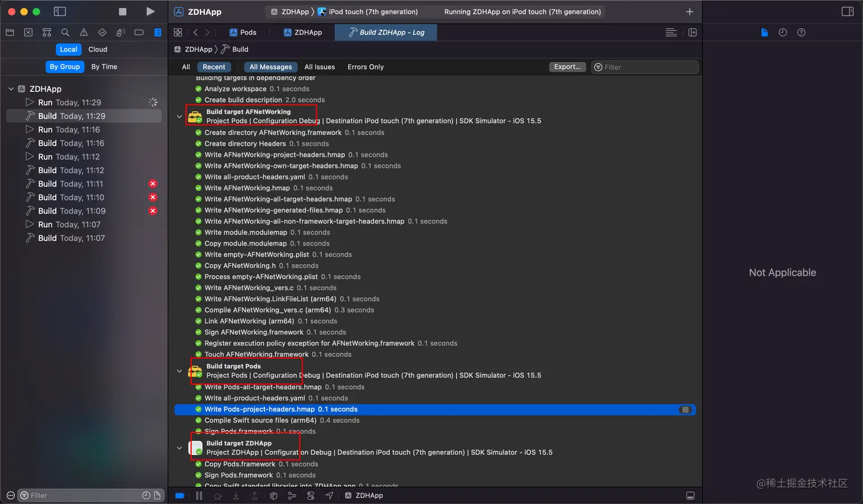863x504 pixels.
Task: Open editor options lines menu
Action: 671,33
